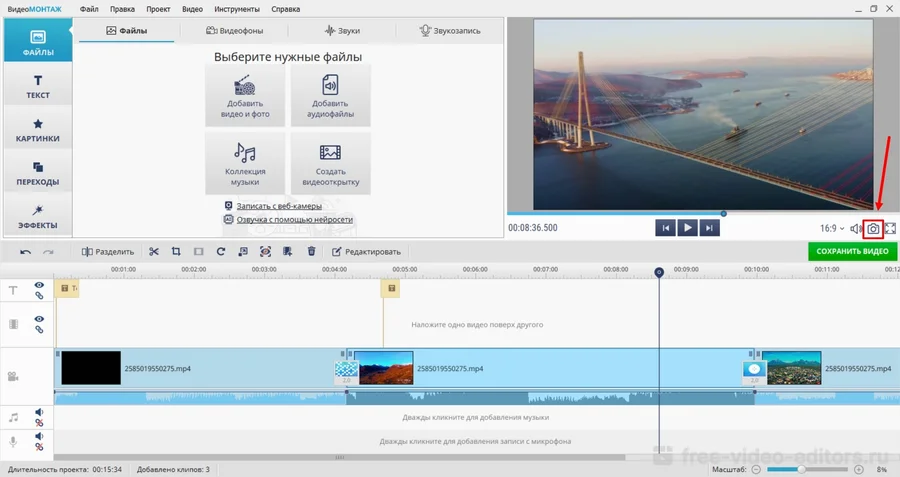
Task: Open the Проект menu
Action: tap(157, 8)
